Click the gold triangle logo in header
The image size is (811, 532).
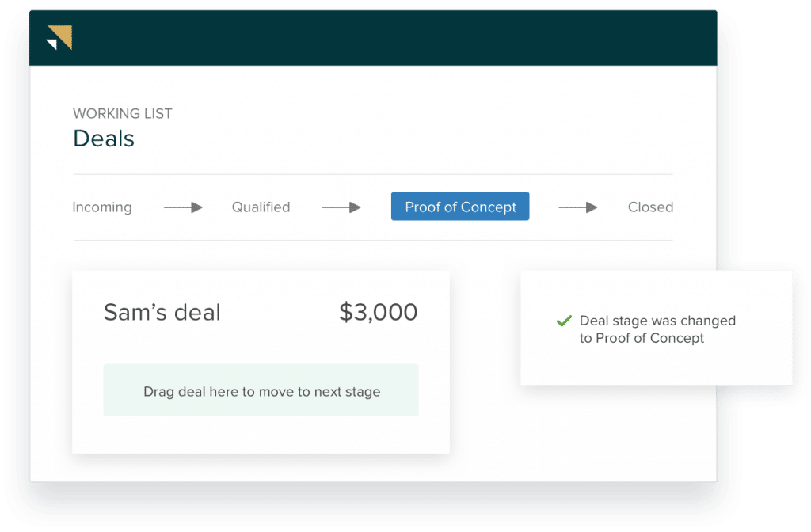click(x=59, y=37)
